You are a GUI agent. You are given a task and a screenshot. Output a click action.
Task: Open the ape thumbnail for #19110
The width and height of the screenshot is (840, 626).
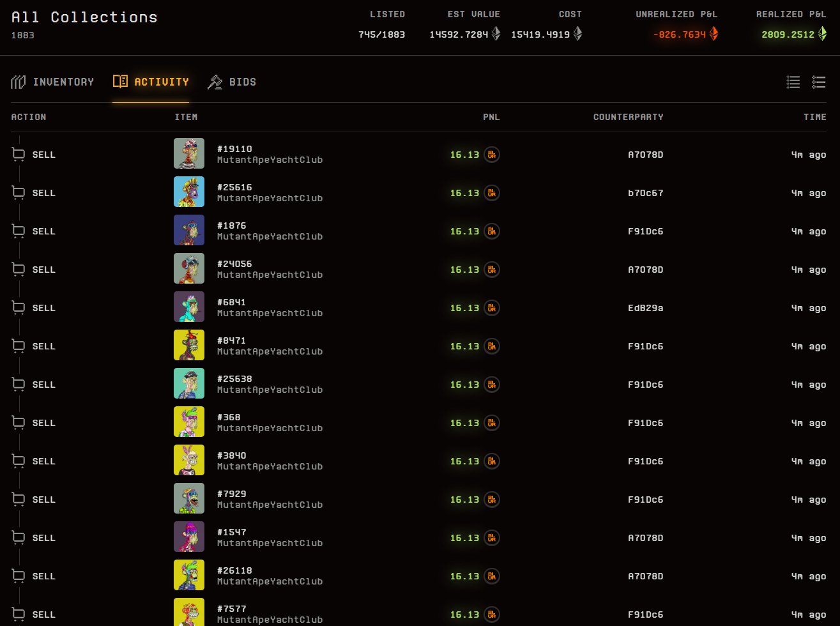coord(189,153)
